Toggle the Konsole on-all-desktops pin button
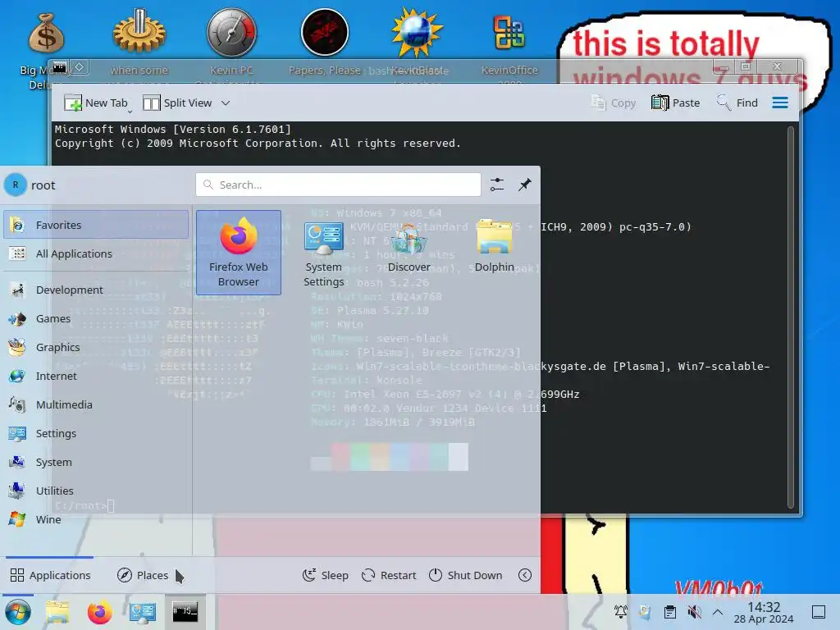Image resolution: width=840 pixels, height=630 pixels. [x=80, y=67]
